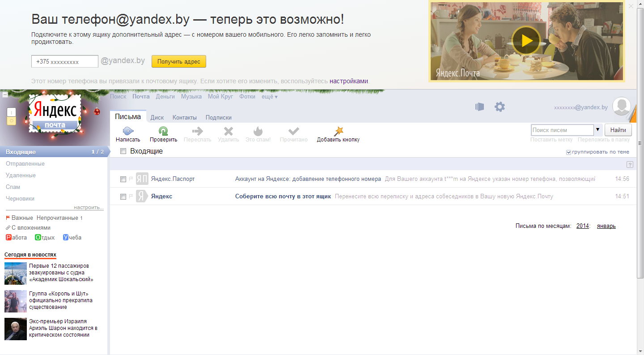Select the Яндекс.Паспорт email checkbox
This screenshot has width=644, height=355.
[x=123, y=179]
